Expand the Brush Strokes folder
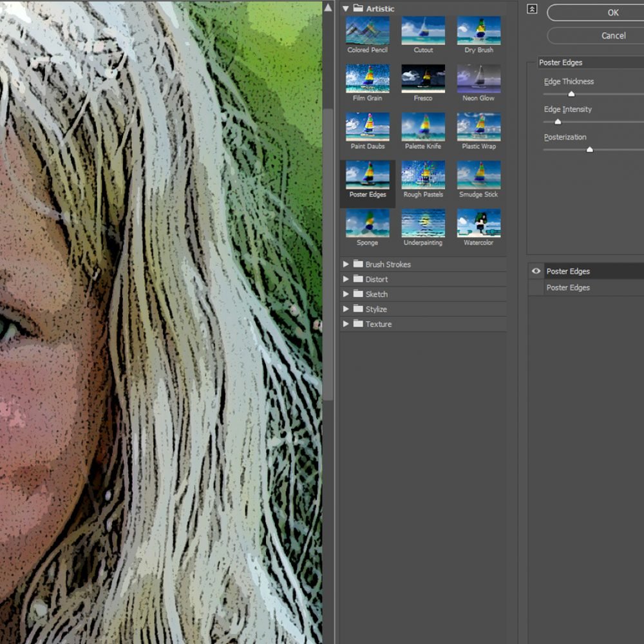 tap(346, 264)
